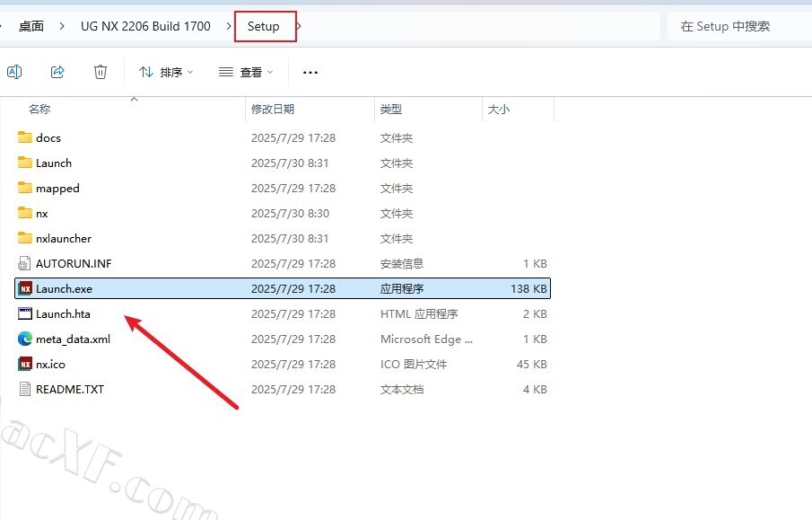Select the README.TXT file name

pyautogui.click(x=70, y=390)
